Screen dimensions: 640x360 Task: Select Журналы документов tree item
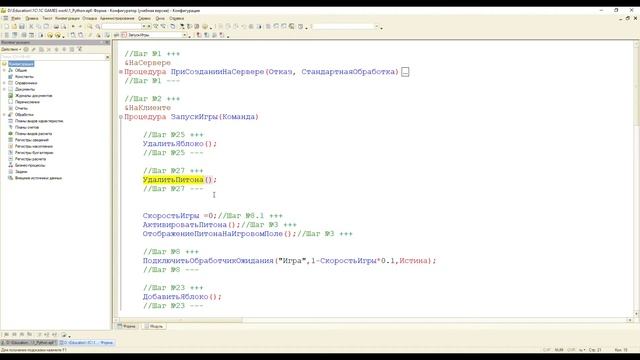click(33, 96)
